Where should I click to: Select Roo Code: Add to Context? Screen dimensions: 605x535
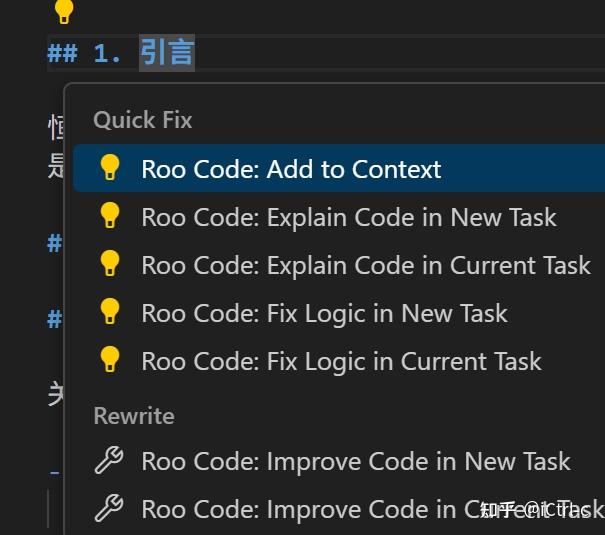coord(339,168)
